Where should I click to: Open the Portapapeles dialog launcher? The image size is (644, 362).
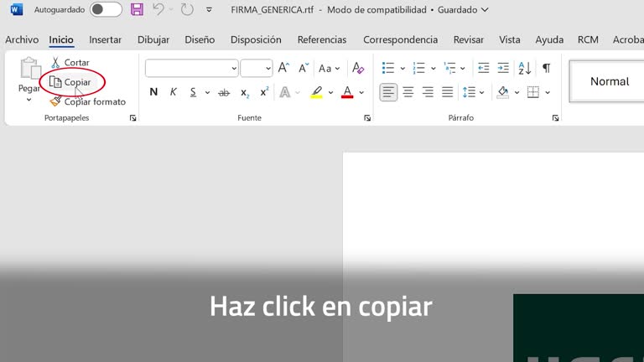(x=132, y=118)
